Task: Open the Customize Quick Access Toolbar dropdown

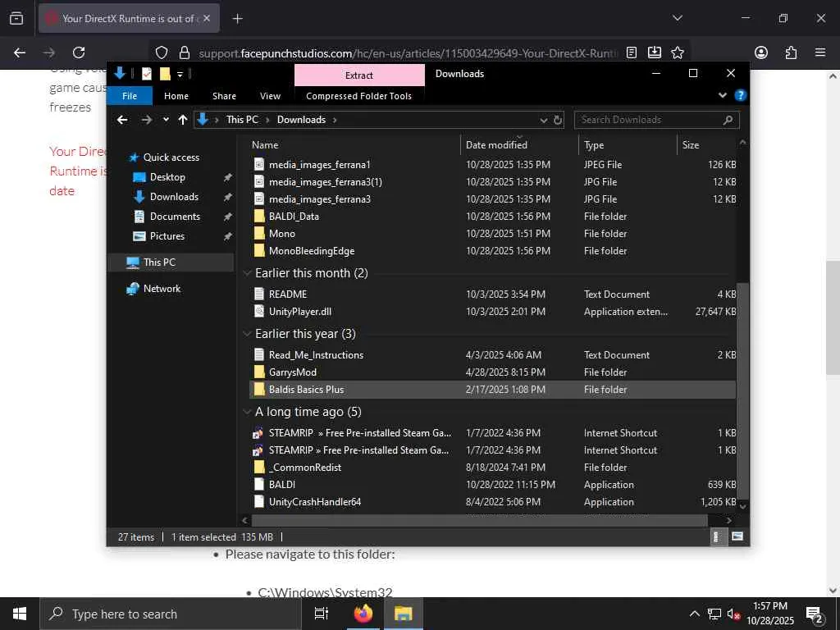Action: click(x=180, y=74)
